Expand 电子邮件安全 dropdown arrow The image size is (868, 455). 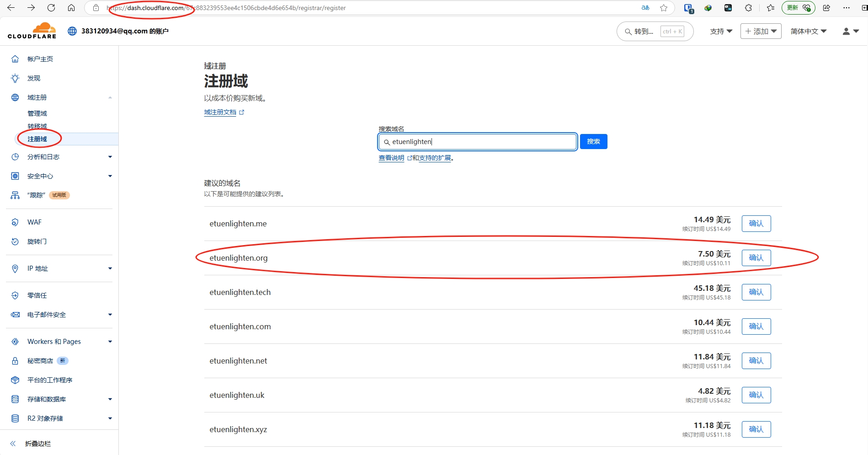point(110,315)
